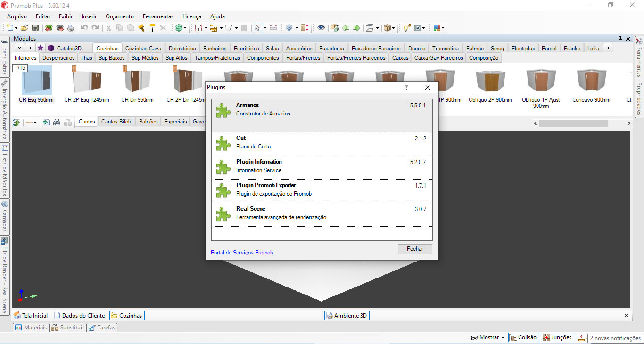Select the Oblíquo 2P 900mm module thumbnail

point(490,85)
